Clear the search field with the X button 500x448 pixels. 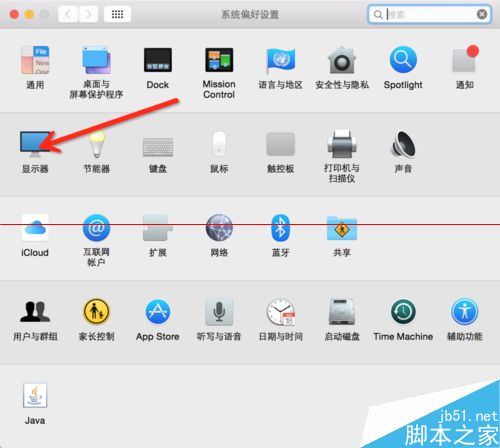[482, 14]
